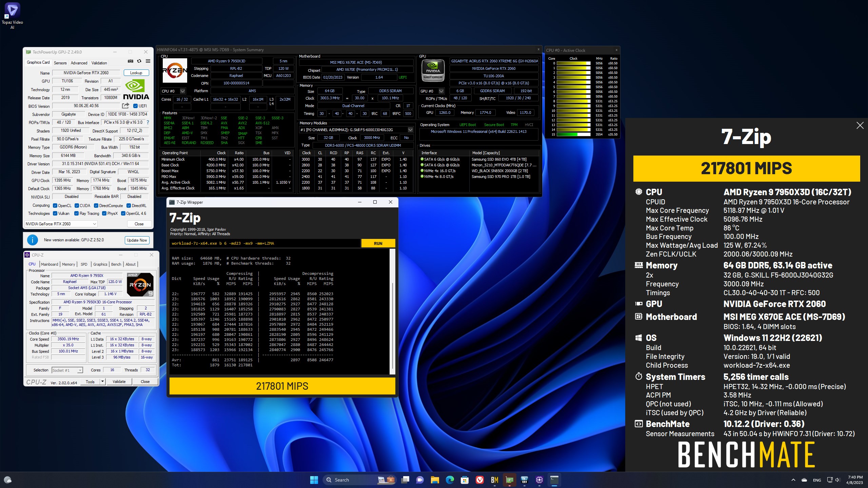Toggle the OpenCL checkbox

click(55, 206)
